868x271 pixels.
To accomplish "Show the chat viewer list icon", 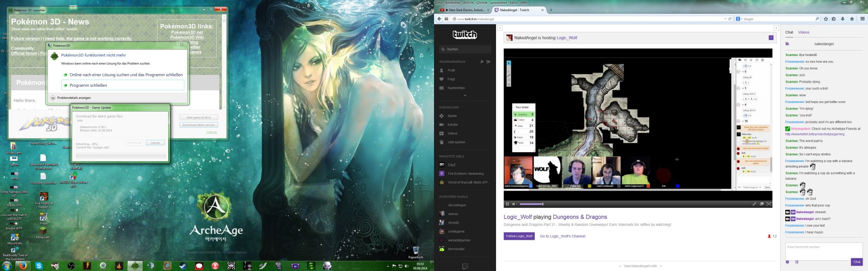I will click(797, 262).
